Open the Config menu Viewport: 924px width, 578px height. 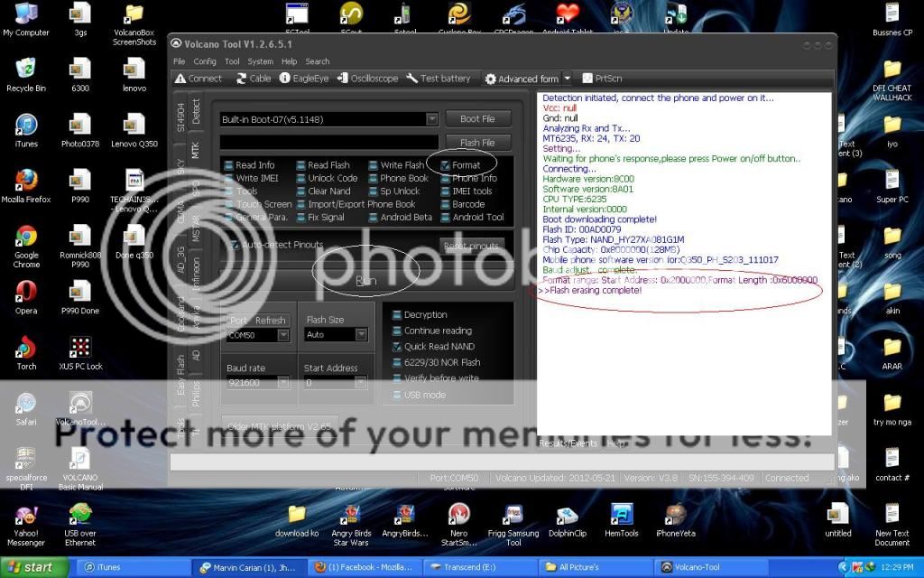click(205, 61)
